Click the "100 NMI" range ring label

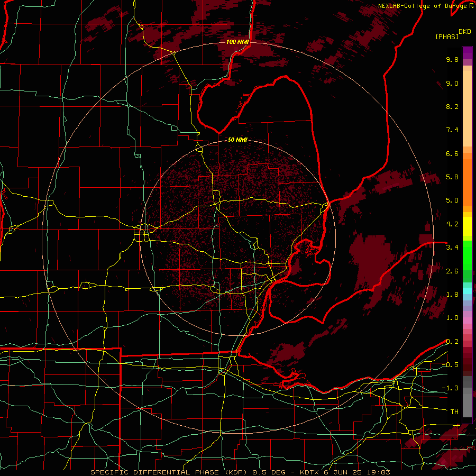click(237, 42)
